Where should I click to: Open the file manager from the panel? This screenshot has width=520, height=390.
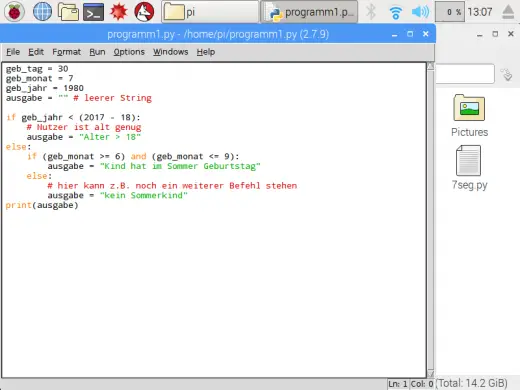(68, 12)
